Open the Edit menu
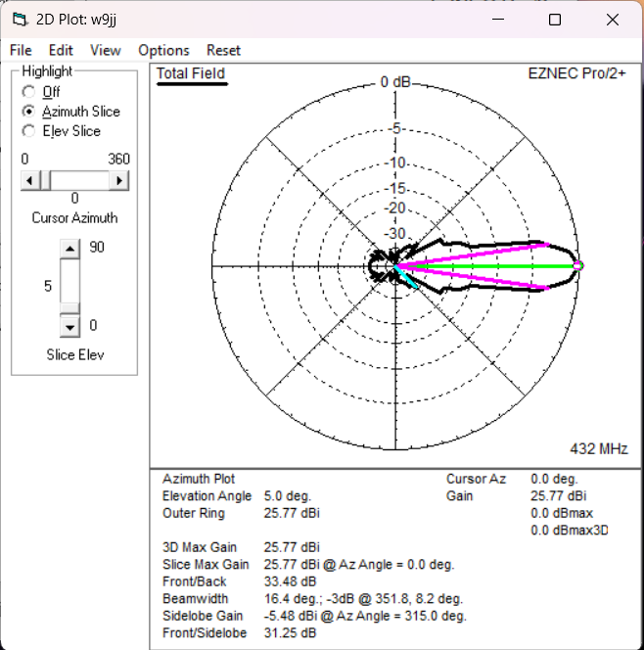Screen dimensions: 644x650 (x=61, y=50)
